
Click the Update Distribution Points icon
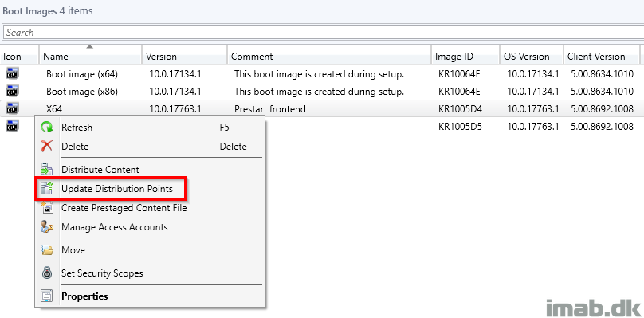pyautogui.click(x=47, y=189)
